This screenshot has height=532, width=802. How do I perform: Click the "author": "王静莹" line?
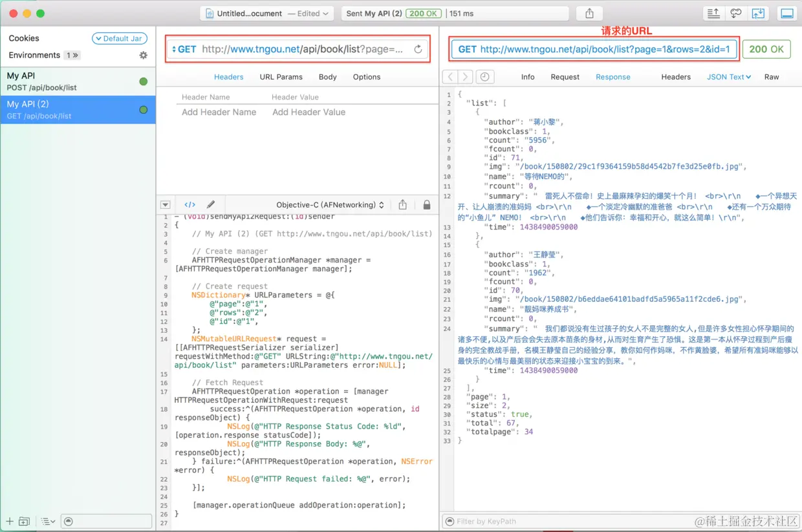click(523, 255)
